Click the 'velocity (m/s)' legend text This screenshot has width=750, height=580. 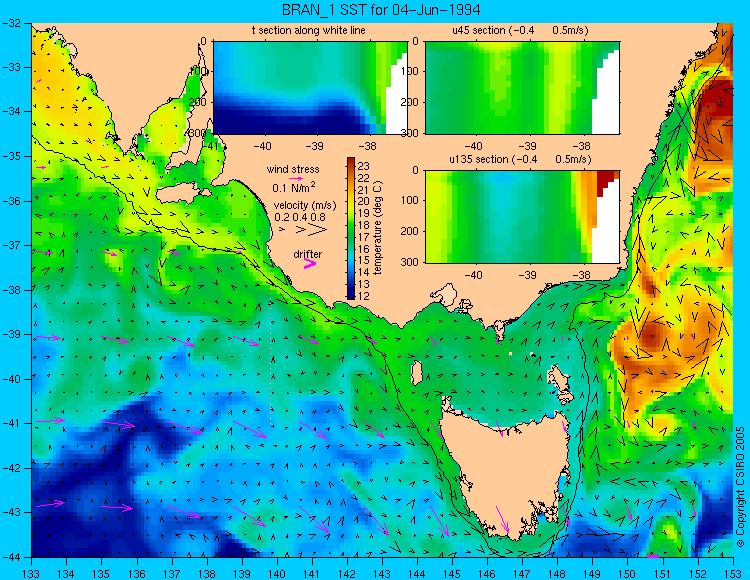click(305, 206)
